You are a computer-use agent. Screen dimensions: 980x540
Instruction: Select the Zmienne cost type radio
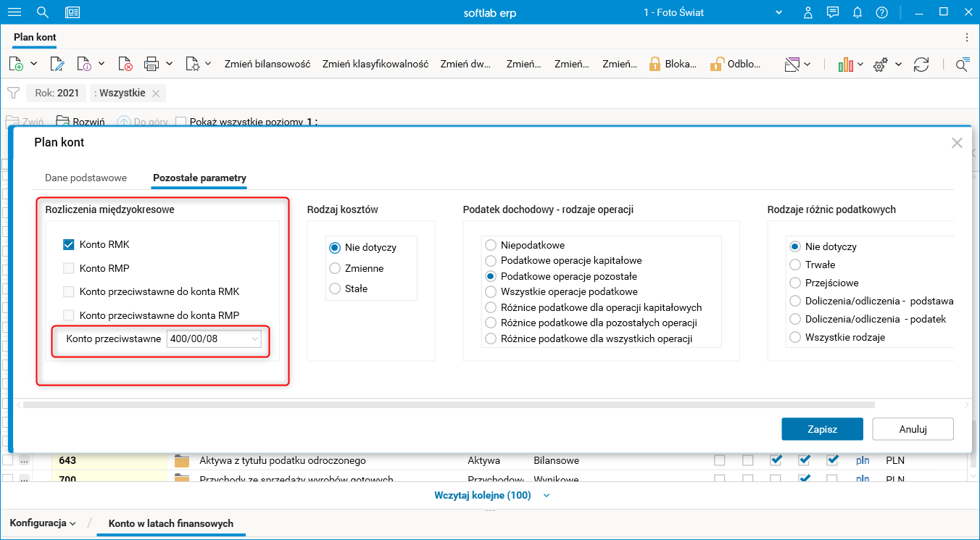335,268
